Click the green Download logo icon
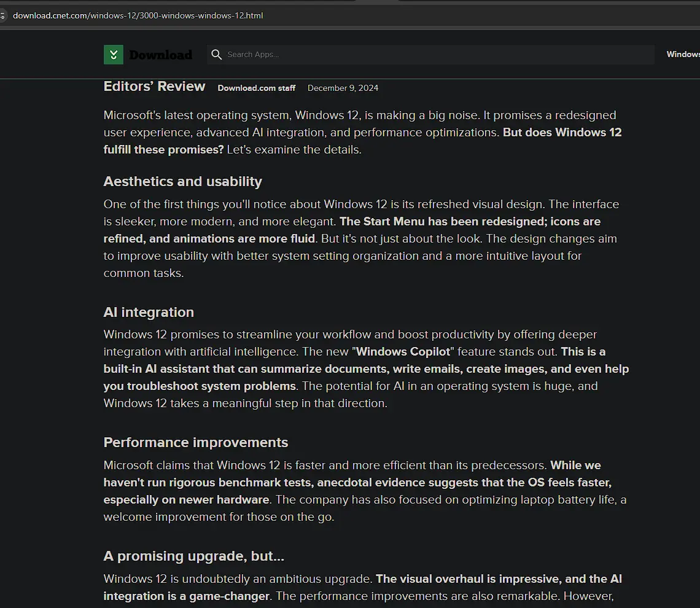This screenshot has height=608, width=700. [x=114, y=55]
